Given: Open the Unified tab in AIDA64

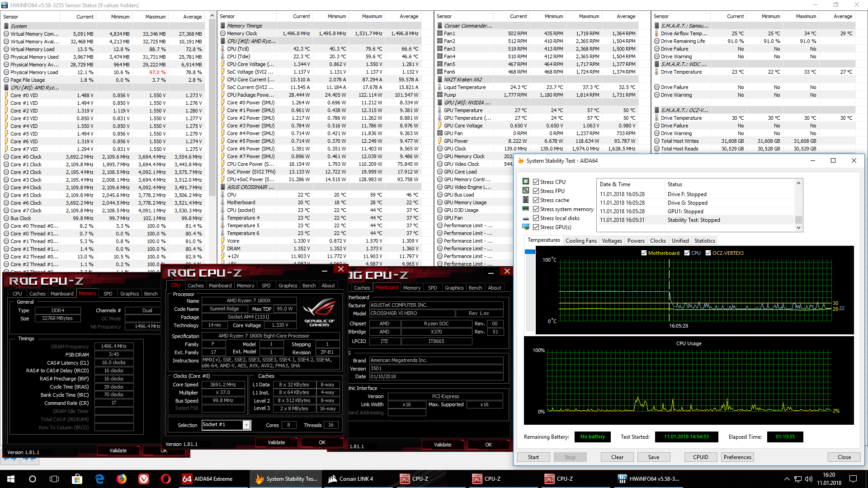Looking at the screenshot, I should (x=680, y=241).
